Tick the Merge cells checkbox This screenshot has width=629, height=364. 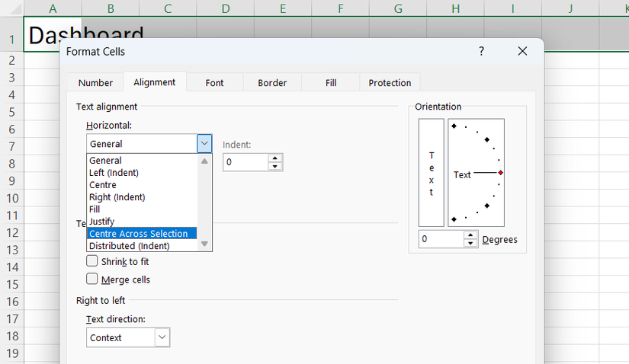[92, 279]
